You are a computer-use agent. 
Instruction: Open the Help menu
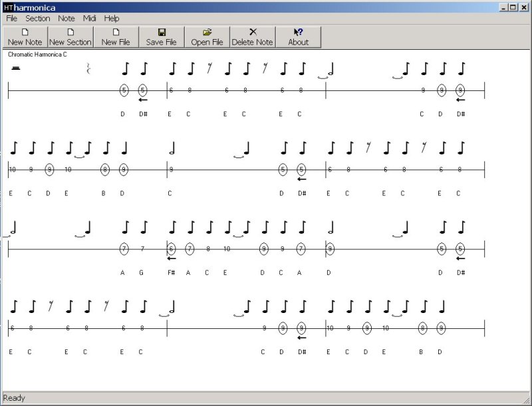(x=111, y=19)
